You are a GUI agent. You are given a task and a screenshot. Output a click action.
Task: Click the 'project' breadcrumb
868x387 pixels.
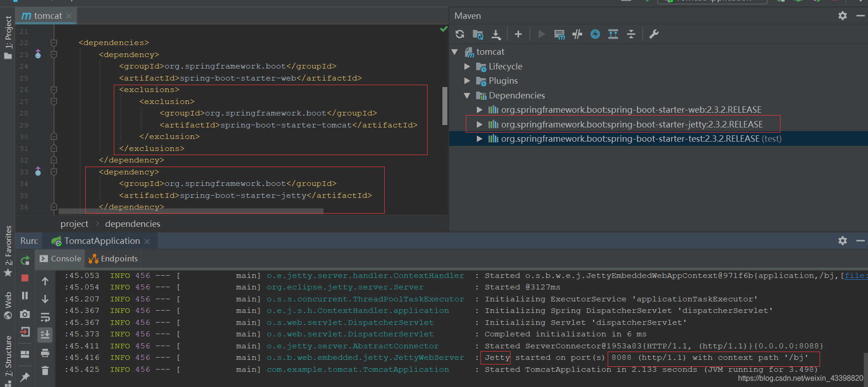click(74, 224)
